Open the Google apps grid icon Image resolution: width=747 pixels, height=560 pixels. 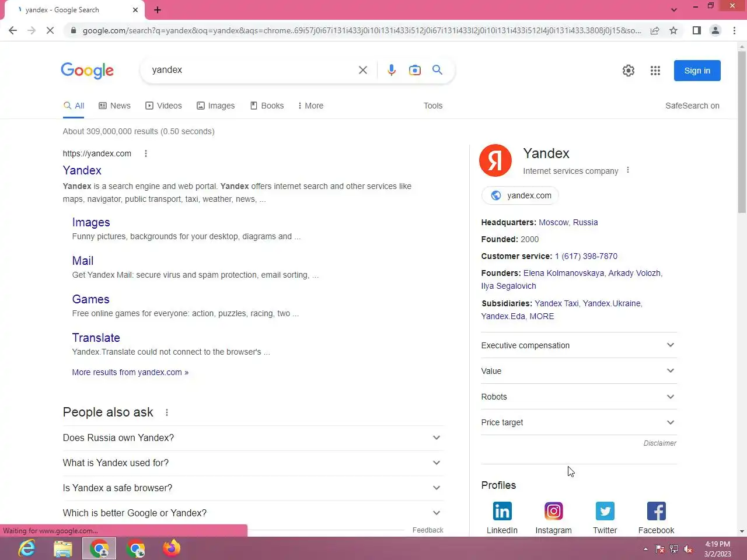point(655,71)
